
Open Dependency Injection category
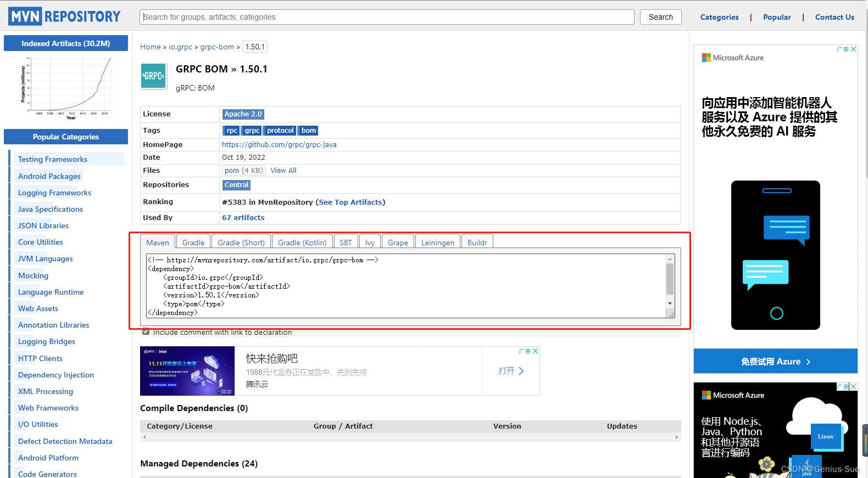[55, 375]
